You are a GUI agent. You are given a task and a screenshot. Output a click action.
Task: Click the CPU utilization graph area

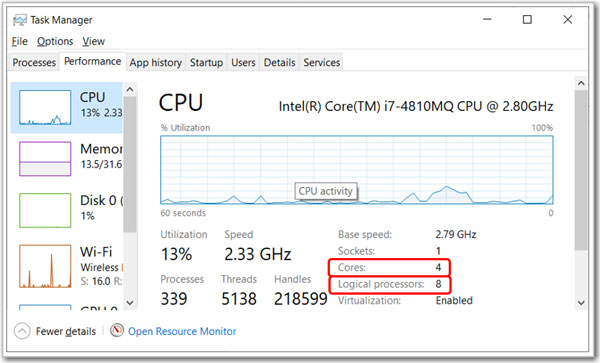[357, 170]
